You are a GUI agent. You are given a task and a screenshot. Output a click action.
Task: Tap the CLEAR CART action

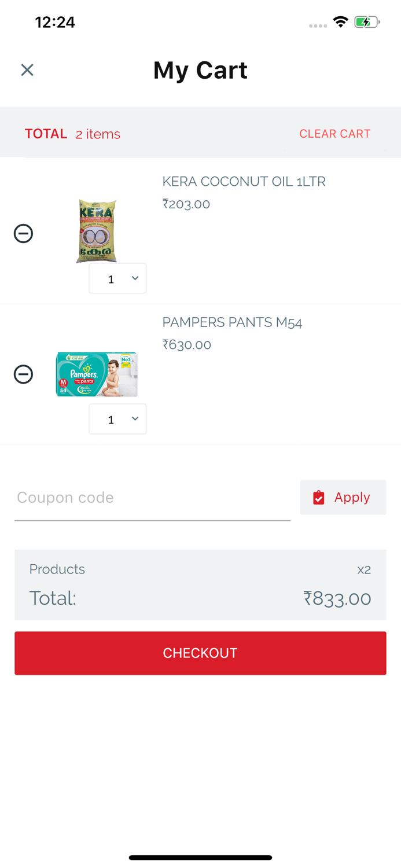click(335, 134)
